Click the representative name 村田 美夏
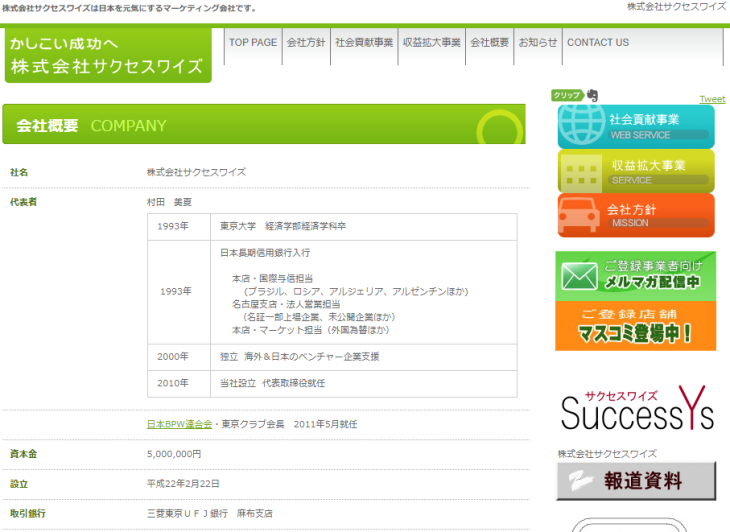730x532 pixels. tap(169, 202)
